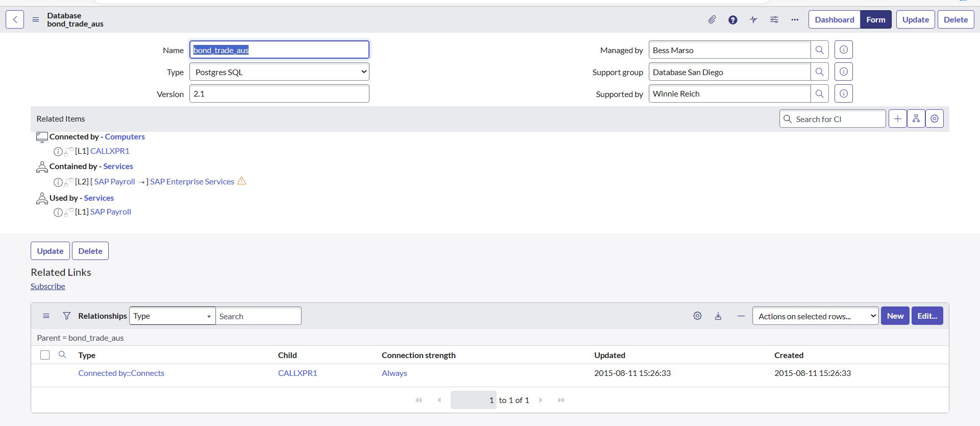Open help via the question mark icon
This screenshot has height=426, width=980.
[x=732, y=19]
